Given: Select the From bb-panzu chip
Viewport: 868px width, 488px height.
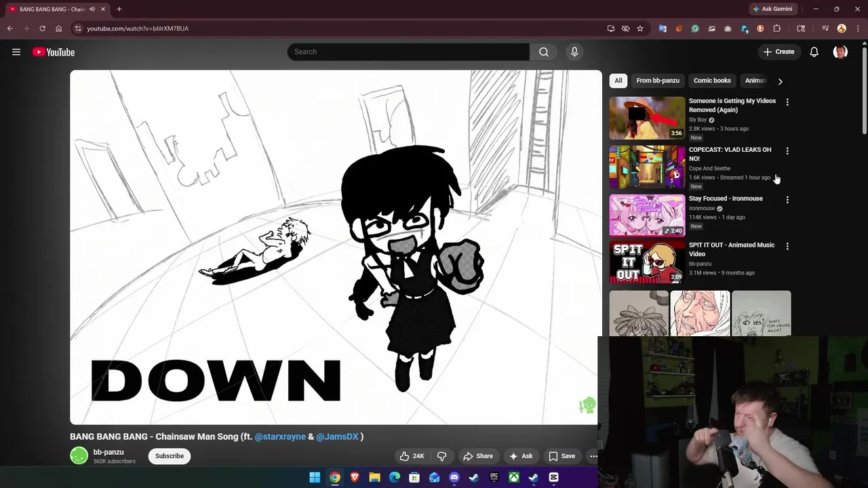Looking at the screenshot, I should (658, 81).
